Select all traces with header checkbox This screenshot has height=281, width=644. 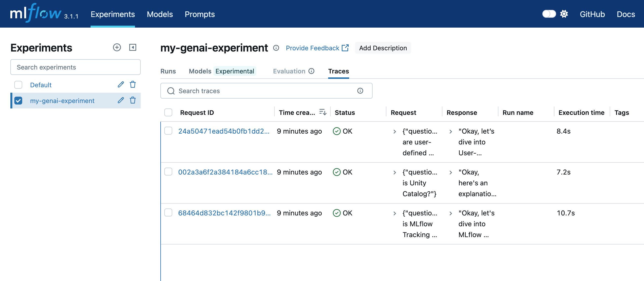(168, 113)
